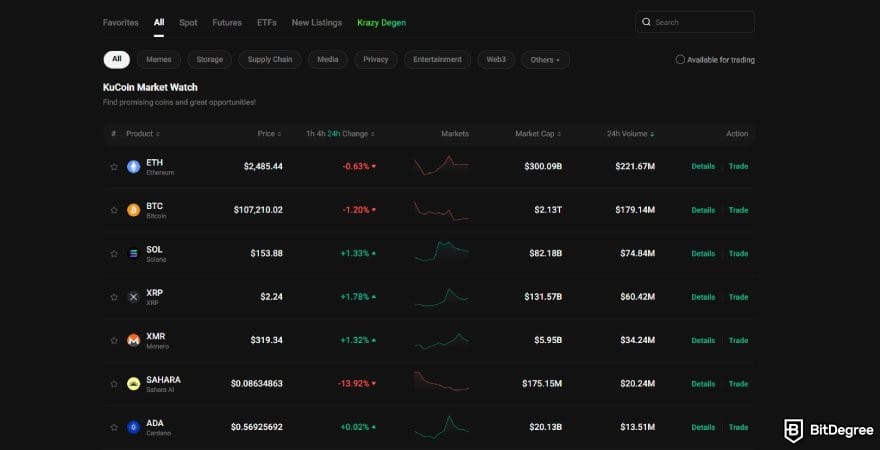Favorite BTC with its star icon
This screenshot has width=880, height=450.
(114, 210)
